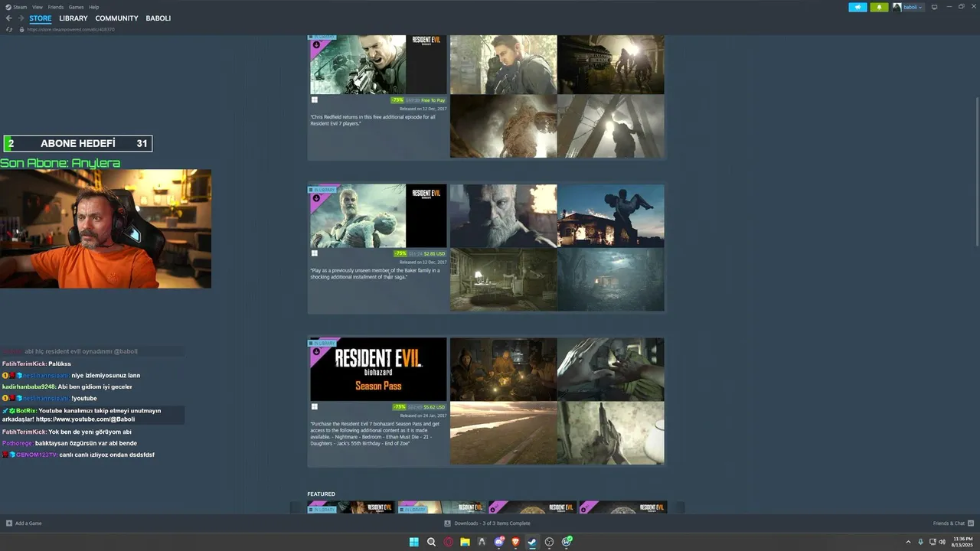Open OBS Studio from the taskbar
The width and height of the screenshot is (980, 551).
(549, 542)
